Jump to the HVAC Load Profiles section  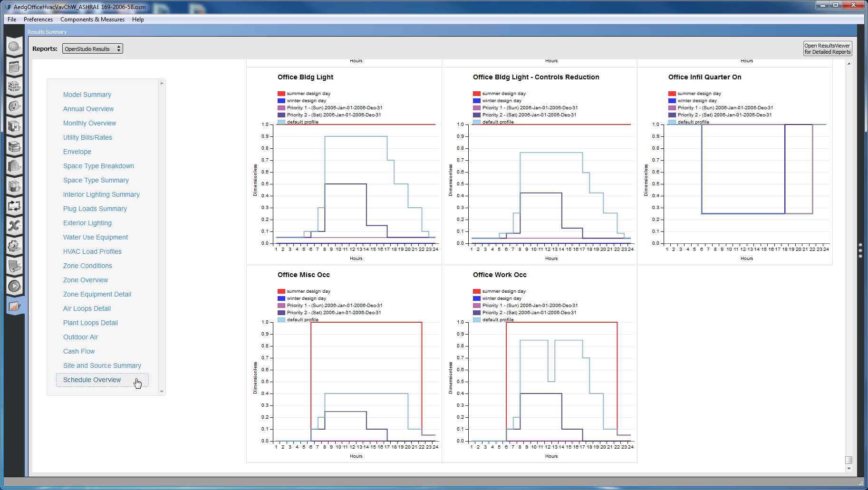tap(92, 251)
